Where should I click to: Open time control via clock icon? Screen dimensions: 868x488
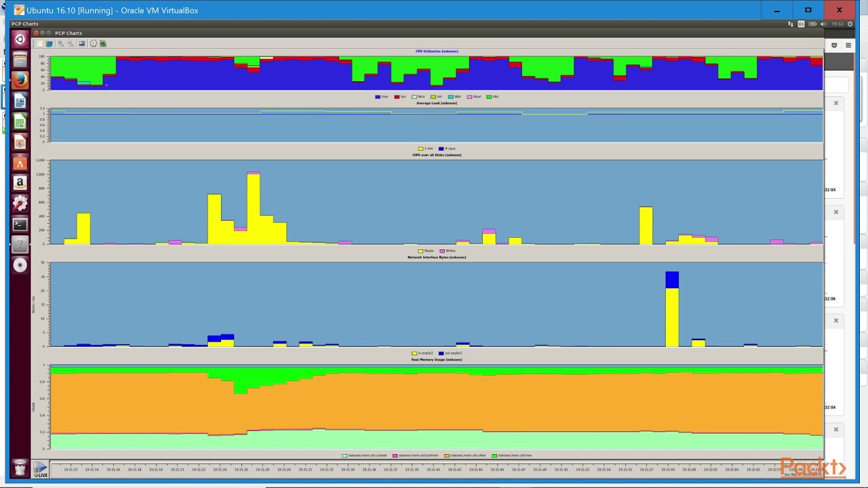click(x=94, y=43)
